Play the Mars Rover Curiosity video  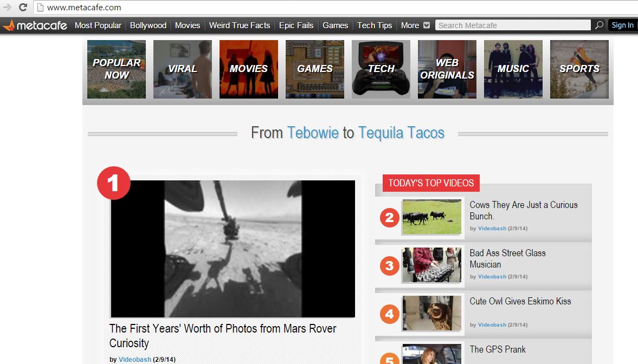coord(233,249)
